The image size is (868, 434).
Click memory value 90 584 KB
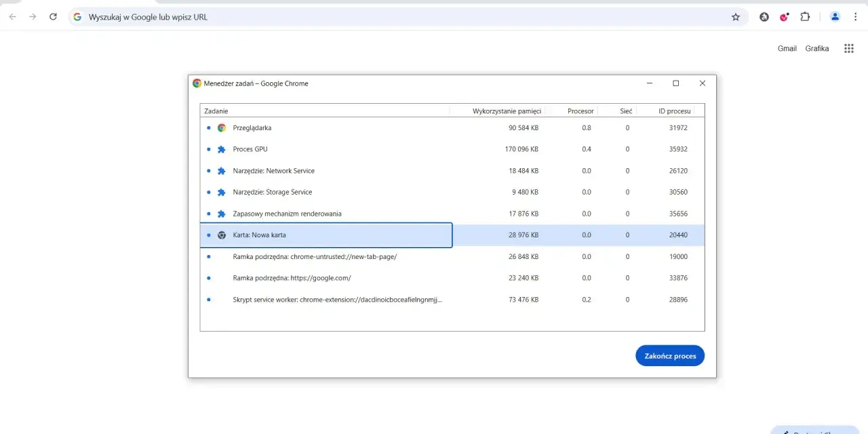tap(523, 127)
